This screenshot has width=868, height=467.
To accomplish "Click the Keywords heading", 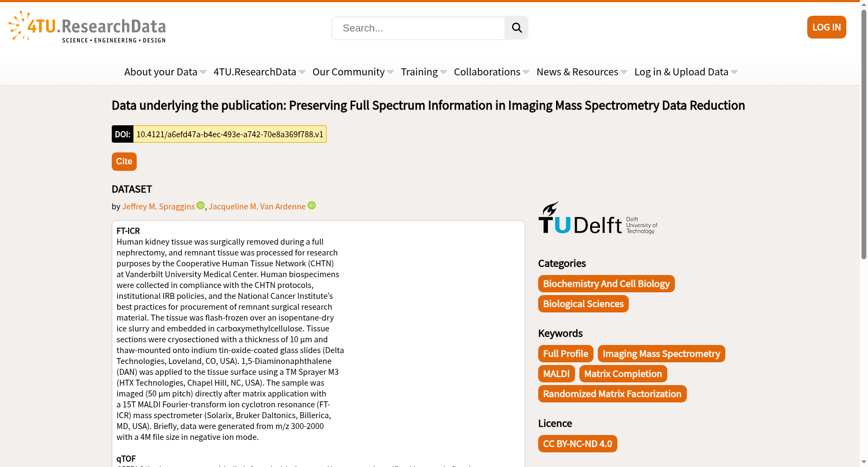I will coord(560,334).
